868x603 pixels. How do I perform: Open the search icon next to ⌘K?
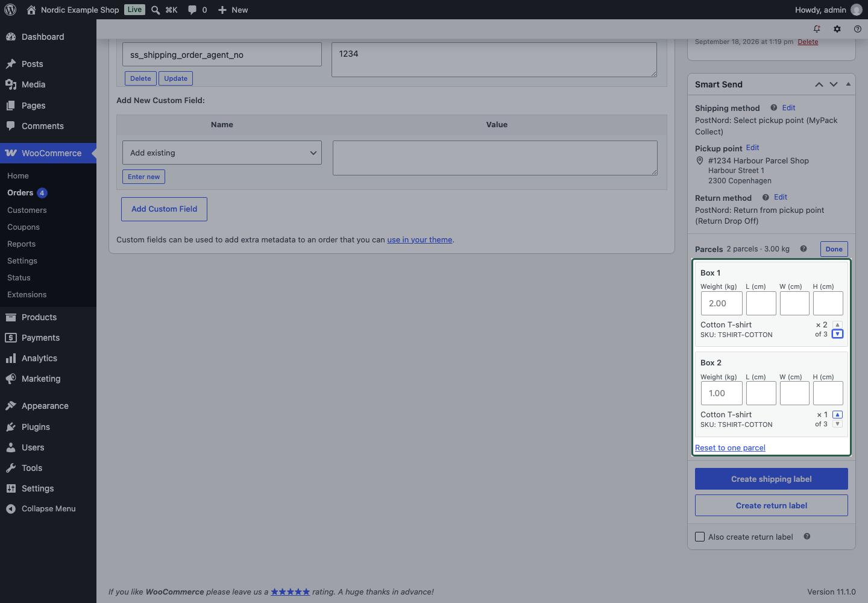point(156,10)
